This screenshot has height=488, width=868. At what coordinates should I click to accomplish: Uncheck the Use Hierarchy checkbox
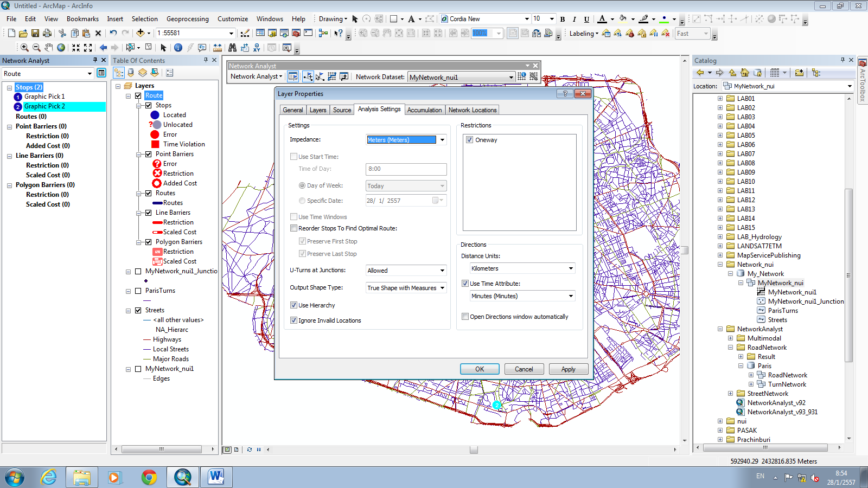tap(294, 305)
